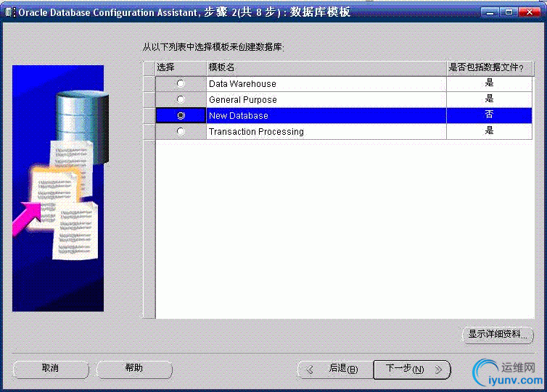Screen dimensions: 547x392
Task: Minimize the Configuration Assistant window
Action: click(490, 12)
